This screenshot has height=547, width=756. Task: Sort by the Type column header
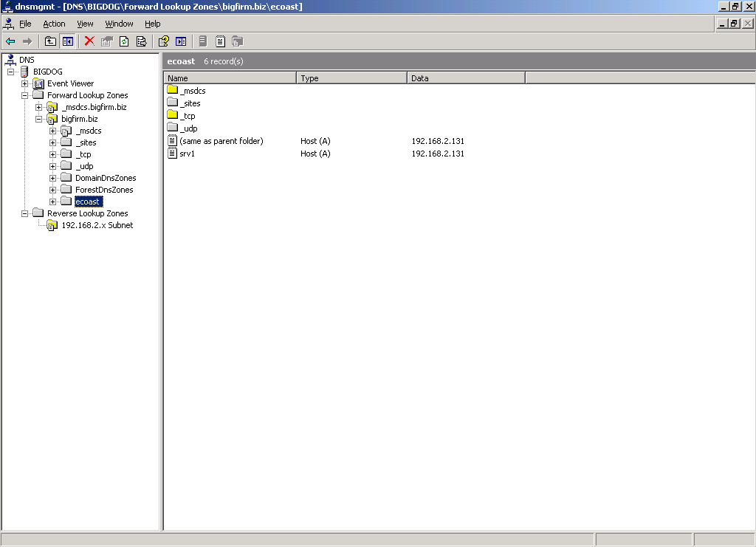pos(352,78)
